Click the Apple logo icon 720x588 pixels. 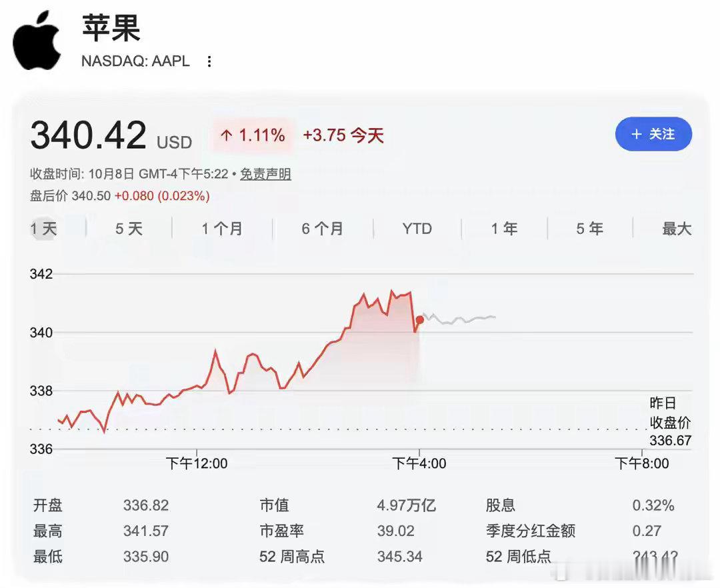37,41
